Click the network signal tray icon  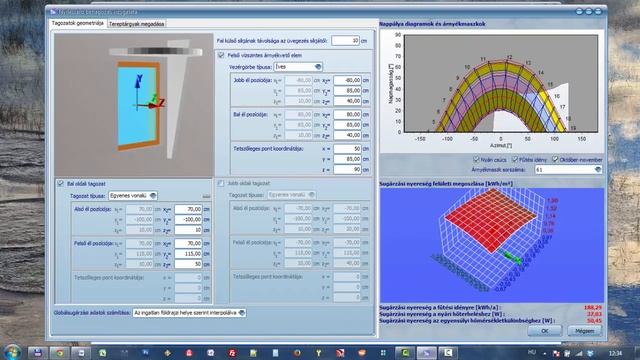coord(579,353)
